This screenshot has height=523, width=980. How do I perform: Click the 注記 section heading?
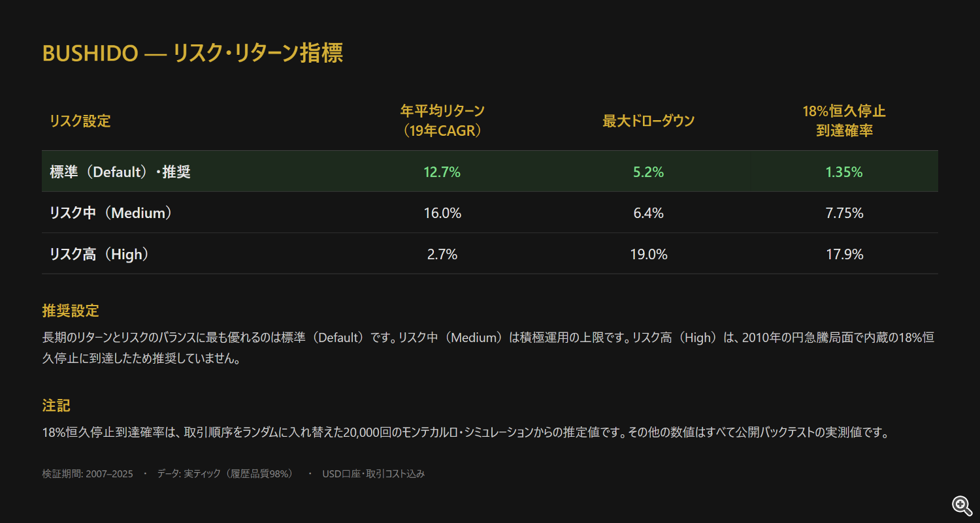pyautogui.click(x=56, y=405)
